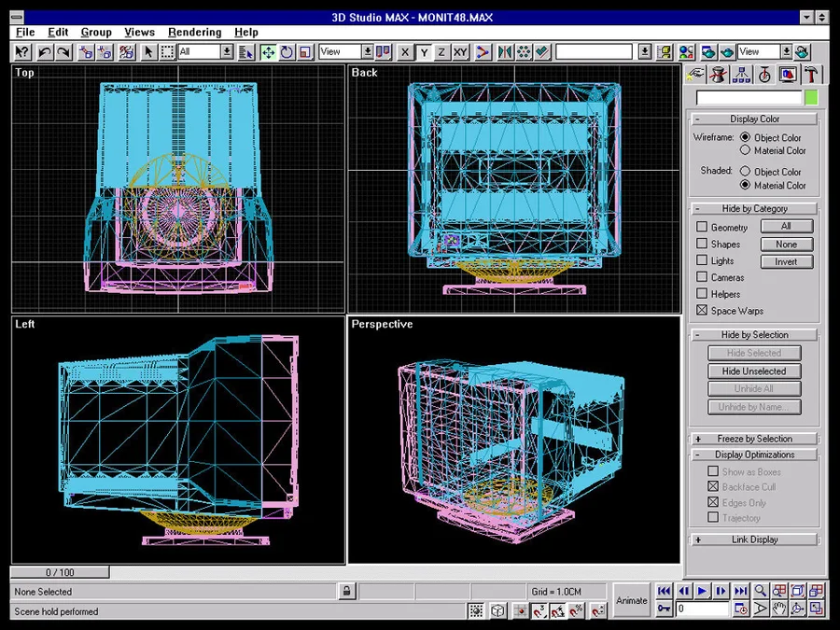Click the 0 / 100 time slider
This screenshot has height=630, width=840.
click(60, 572)
